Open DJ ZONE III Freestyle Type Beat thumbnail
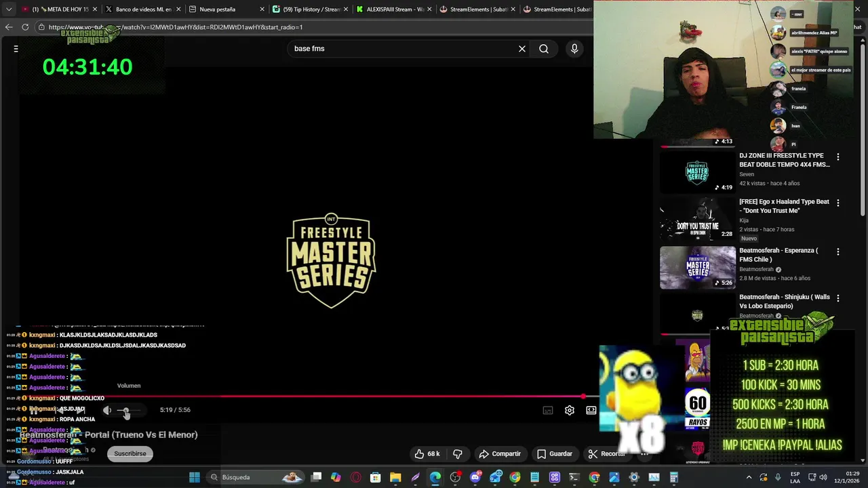 [698, 172]
